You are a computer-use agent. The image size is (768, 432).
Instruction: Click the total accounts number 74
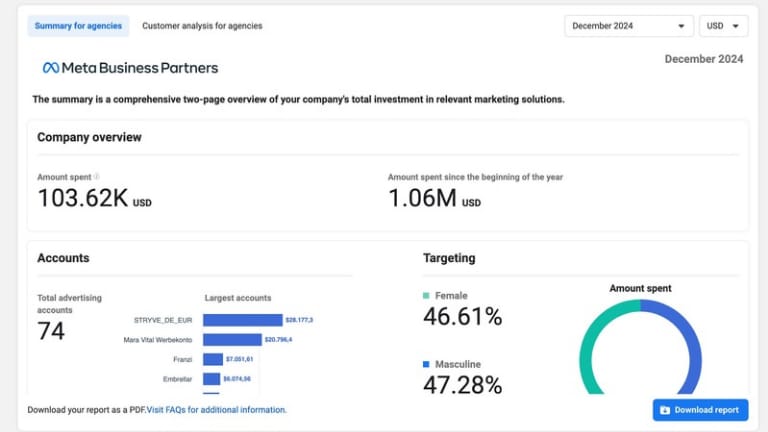pos(51,331)
